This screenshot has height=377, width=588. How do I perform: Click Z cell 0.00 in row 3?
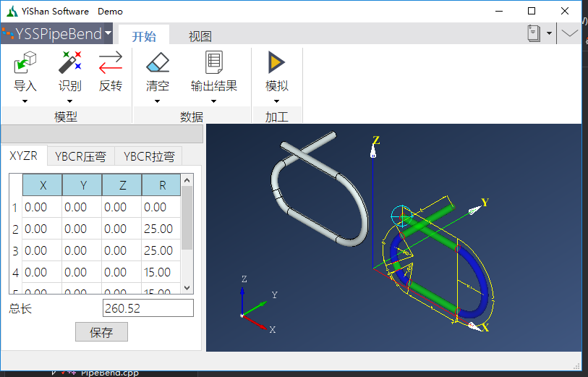tap(122, 250)
